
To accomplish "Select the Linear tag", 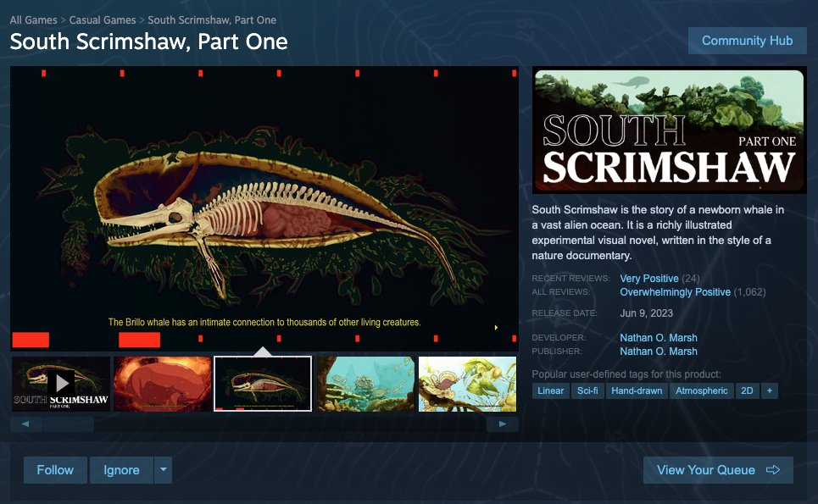I will point(550,390).
